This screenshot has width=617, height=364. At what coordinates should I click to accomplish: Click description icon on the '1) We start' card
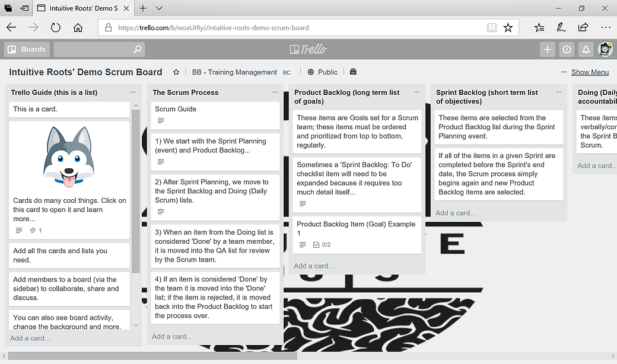[161, 162]
